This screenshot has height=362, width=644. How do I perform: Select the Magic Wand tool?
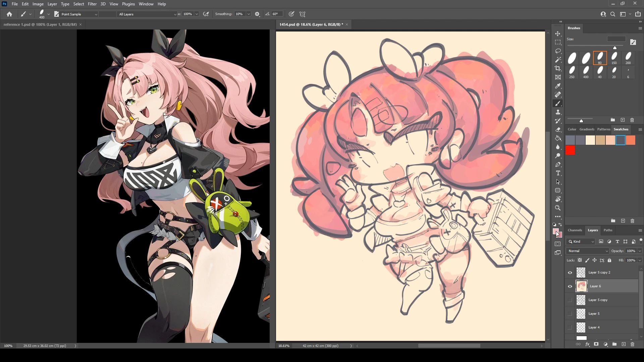tap(558, 60)
